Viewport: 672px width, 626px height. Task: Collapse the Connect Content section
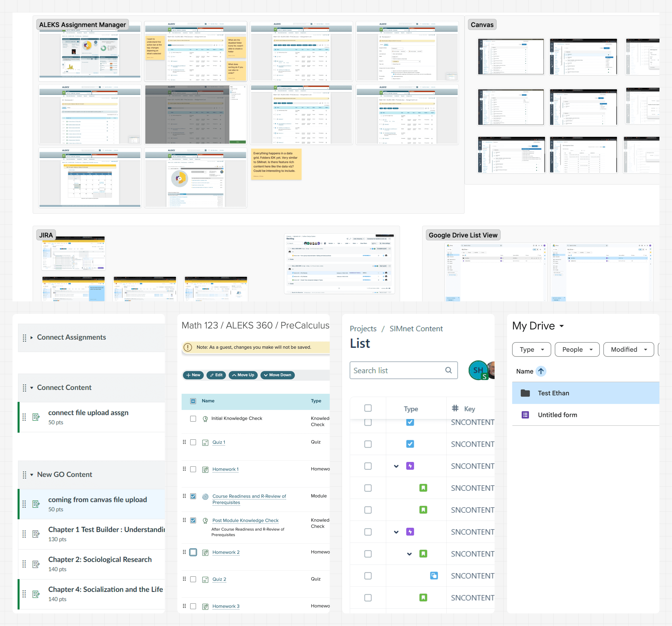(32, 388)
